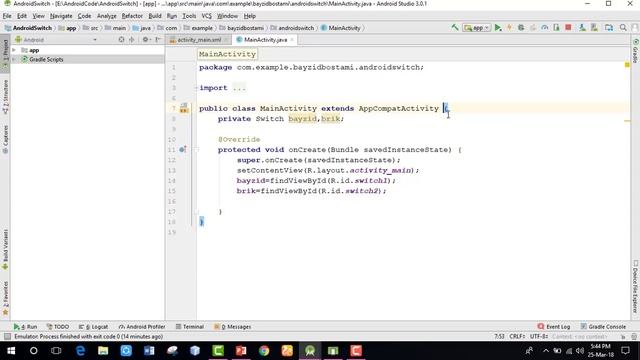
Task: Toggle the Build Variants sidebar tab
Action: [x=5, y=249]
